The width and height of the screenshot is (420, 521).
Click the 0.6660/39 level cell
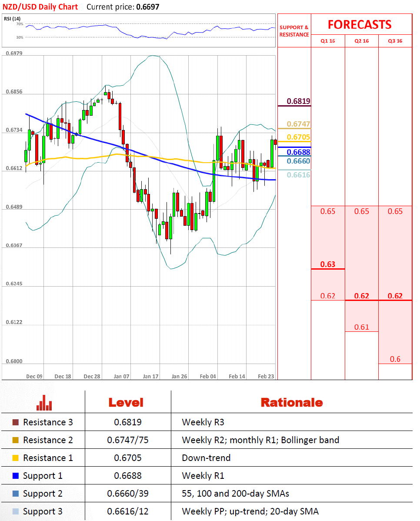click(x=127, y=494)
